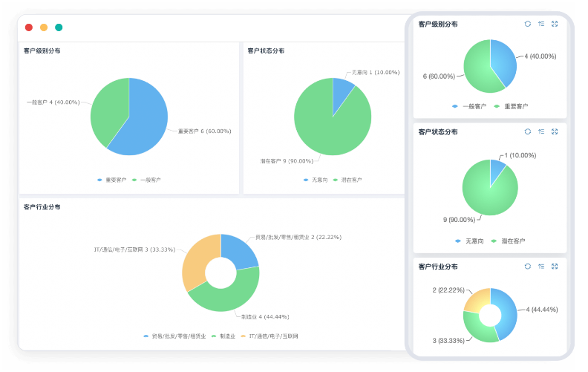588x372 pixels.
Task: Click label '重要客户 6 (60.00%)' in left window
Action: [x=204, y=131]
